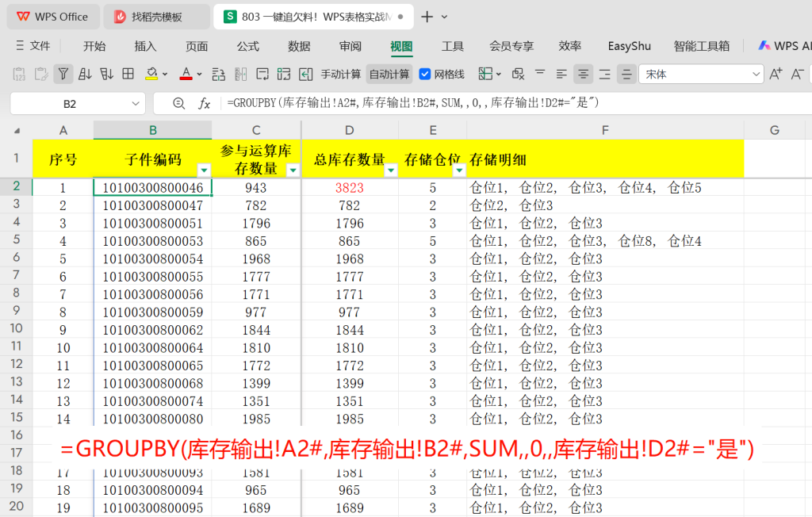Viewport: 812px width, 517px height.
Task: Increase font size with A+ icon
Action: [776, 74]
